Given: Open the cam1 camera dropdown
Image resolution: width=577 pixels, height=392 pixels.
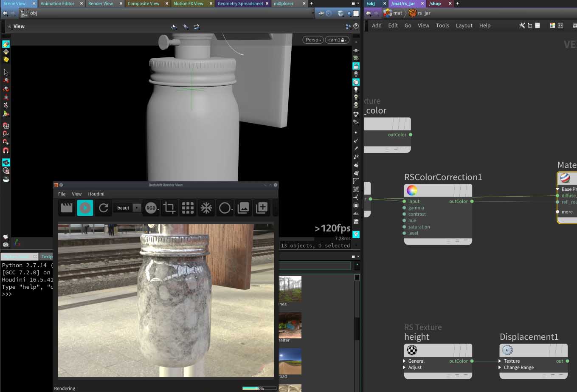Looking at the screenshot, I should [x=337, y=39].
